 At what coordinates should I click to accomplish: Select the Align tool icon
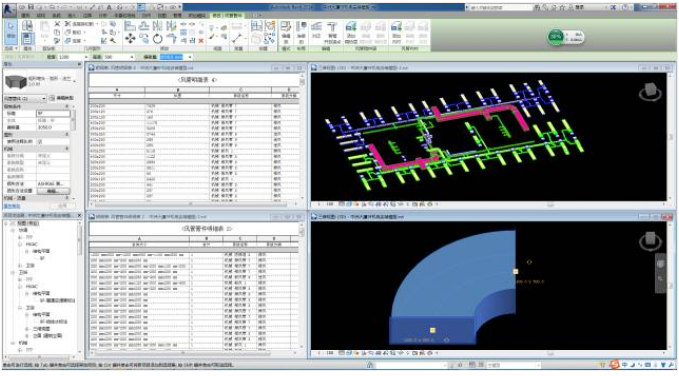[129, 26]
